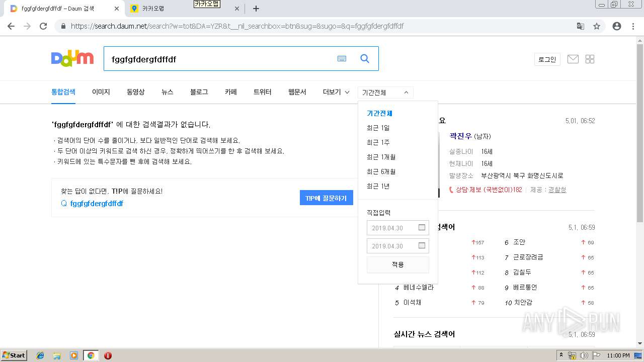Click the start date input field
This screenshot has height=362, width=644.
coord(397,228)
